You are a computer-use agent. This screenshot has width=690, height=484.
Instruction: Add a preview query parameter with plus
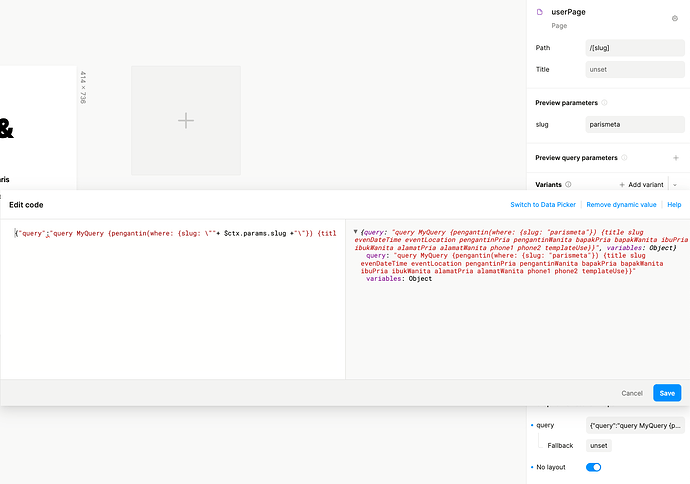click(676, 158)
